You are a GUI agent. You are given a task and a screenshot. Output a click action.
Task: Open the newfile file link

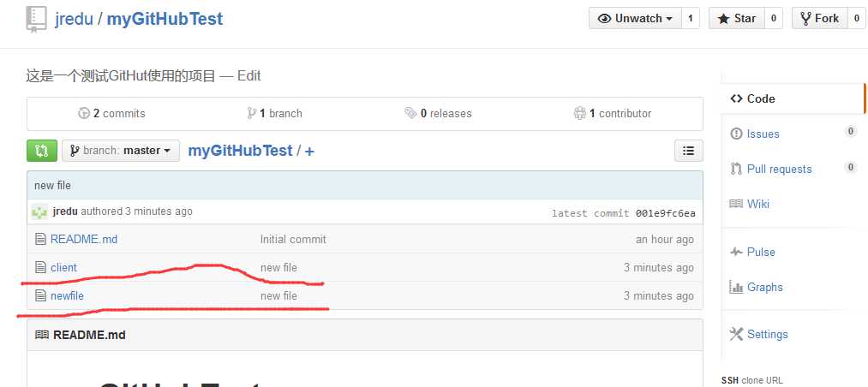pyautogui.click(x=67, y=295)
